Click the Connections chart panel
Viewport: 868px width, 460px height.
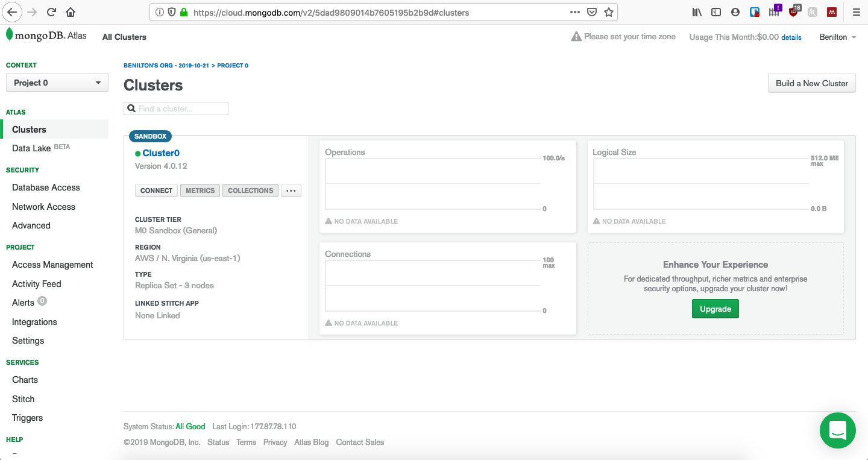[x=448, y=288]
